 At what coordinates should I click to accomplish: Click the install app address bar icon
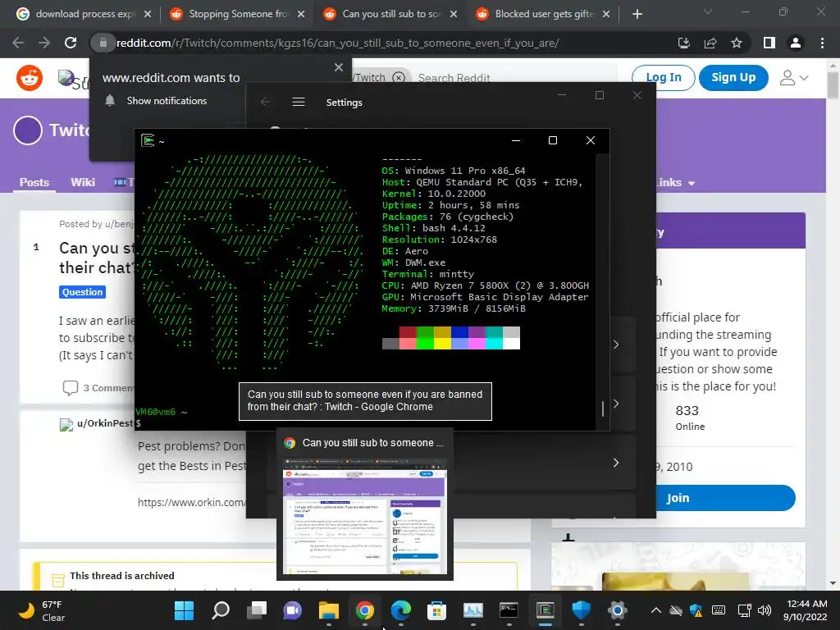click(684, 43)
